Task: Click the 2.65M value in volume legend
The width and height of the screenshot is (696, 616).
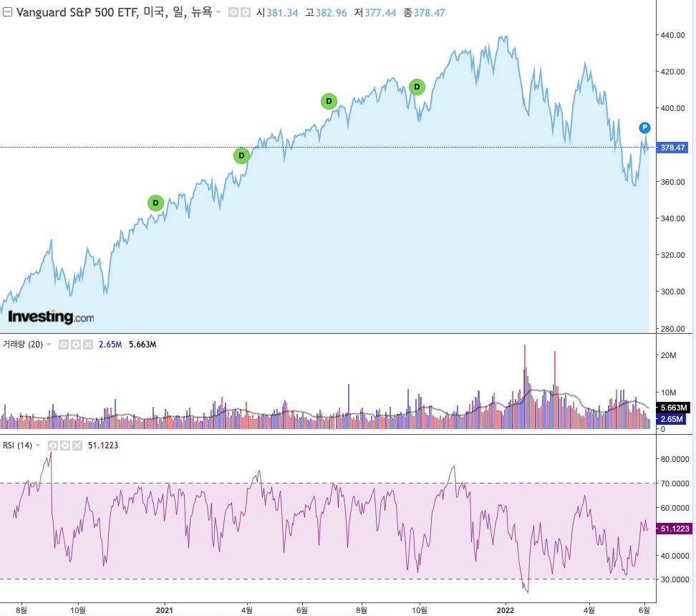Action: [x=110, y=345]
